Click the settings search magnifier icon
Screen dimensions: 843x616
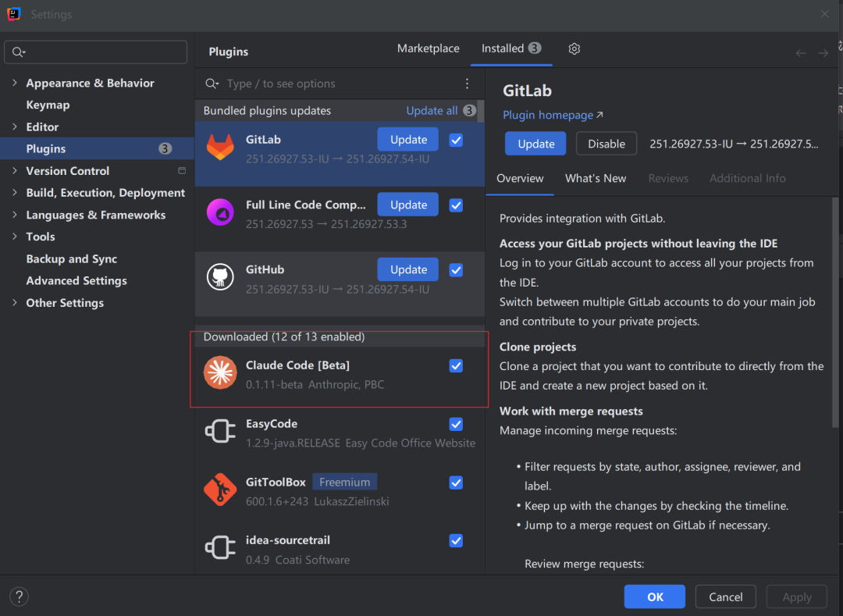tap(19, 52)
